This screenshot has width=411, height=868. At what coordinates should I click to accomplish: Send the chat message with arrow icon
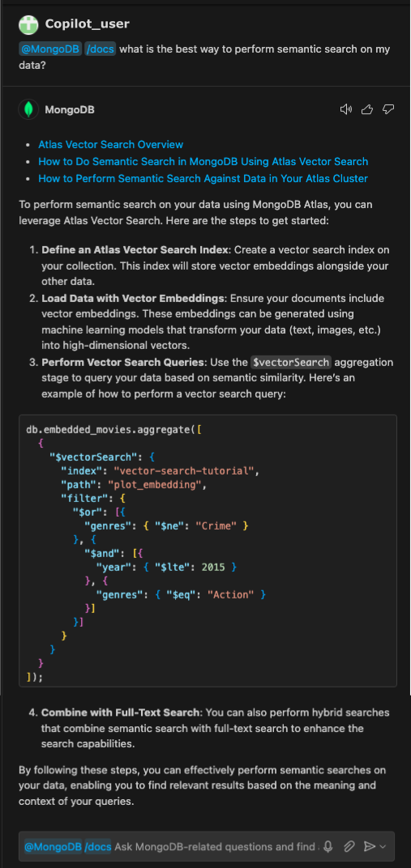(x=369, y=846)
